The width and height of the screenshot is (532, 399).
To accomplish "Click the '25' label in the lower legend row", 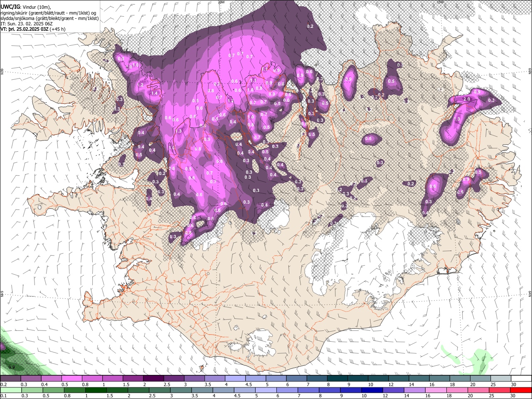I will pos(491,396).
